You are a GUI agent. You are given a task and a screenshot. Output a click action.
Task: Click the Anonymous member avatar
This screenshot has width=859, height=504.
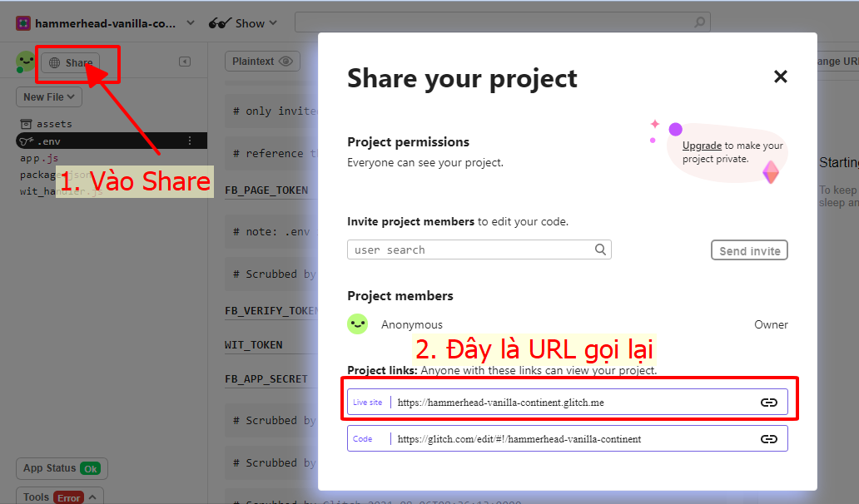pos(357,324)
